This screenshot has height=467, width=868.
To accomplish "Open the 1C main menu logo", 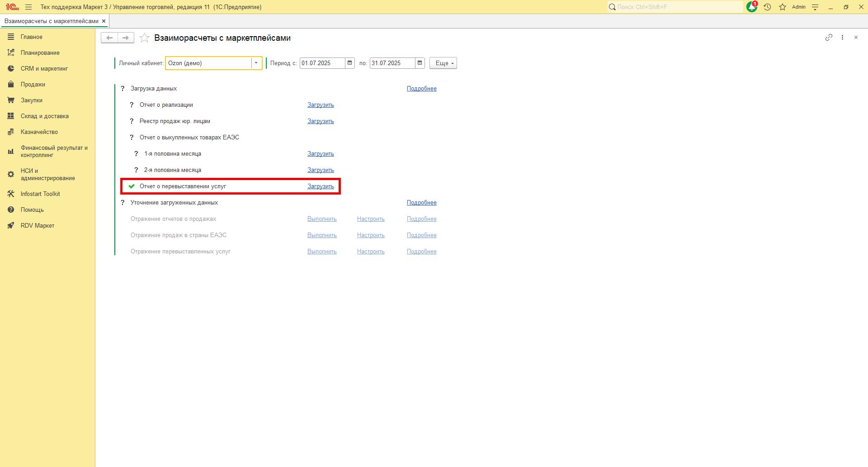I will click(x=12, y=7).
